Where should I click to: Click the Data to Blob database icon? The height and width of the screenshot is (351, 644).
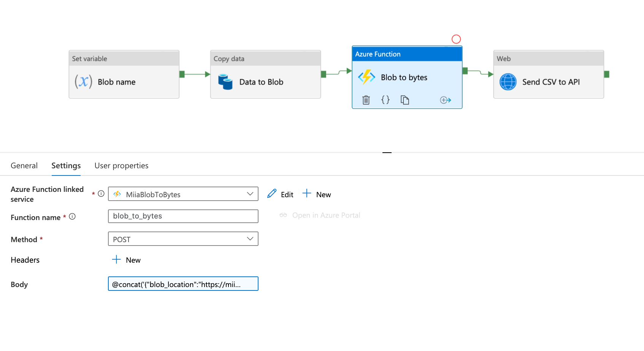click(x=225, y=82)
